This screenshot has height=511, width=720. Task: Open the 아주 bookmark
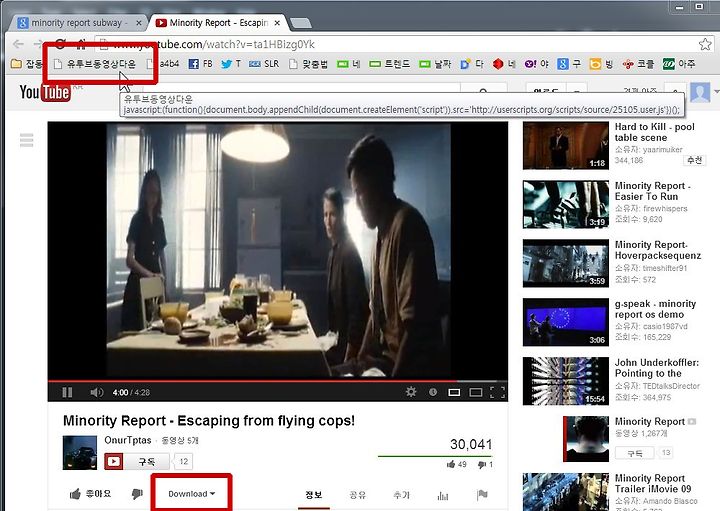pos(679,64)
